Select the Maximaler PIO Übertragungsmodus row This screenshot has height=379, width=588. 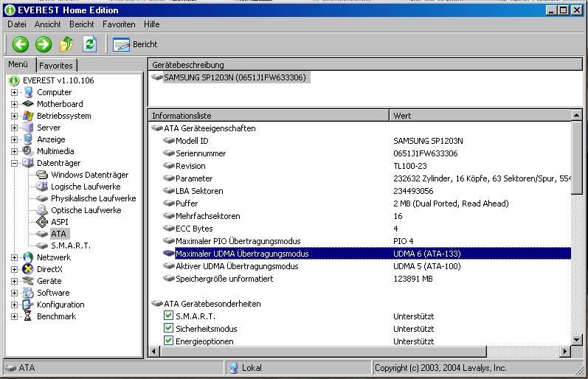(x=360, y=241)
